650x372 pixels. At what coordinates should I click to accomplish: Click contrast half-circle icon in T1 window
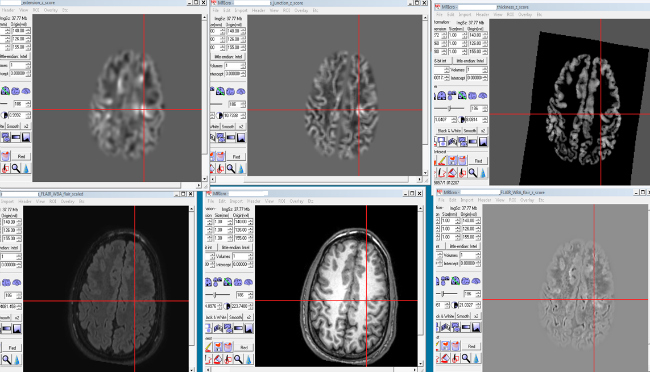click(x=226, y=306)
